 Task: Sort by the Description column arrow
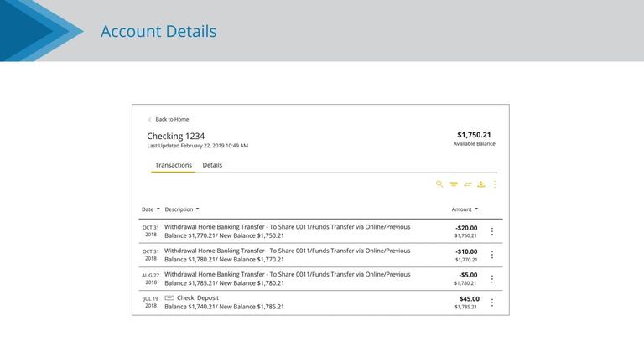click(198, 209)
